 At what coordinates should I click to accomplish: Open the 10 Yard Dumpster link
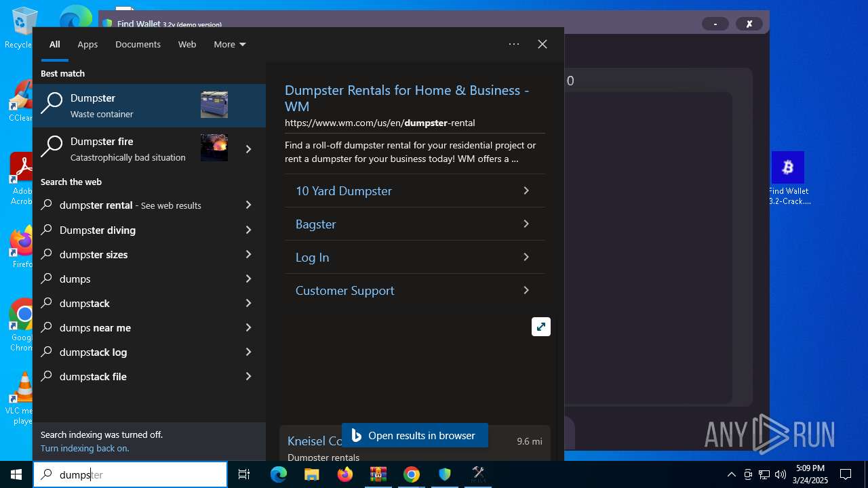414,190
